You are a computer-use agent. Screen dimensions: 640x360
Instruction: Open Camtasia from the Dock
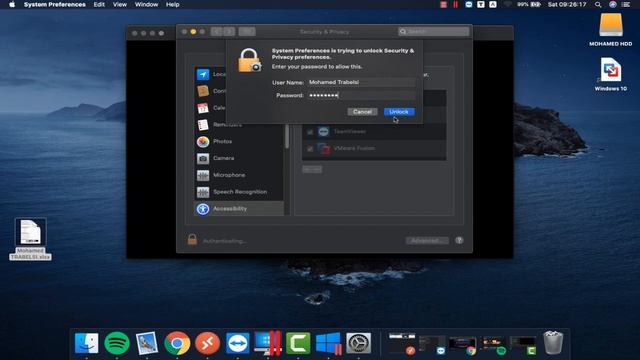tap(298, 343)
